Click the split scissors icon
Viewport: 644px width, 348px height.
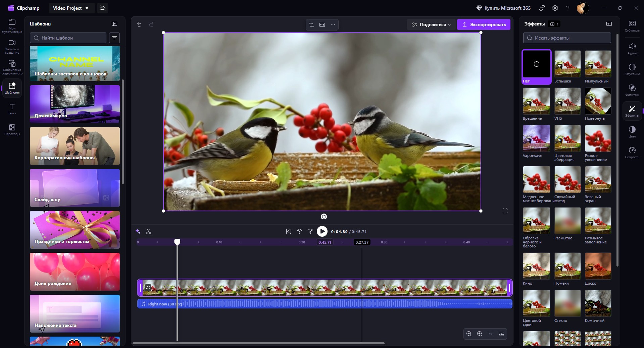click(x=149, y=232)
